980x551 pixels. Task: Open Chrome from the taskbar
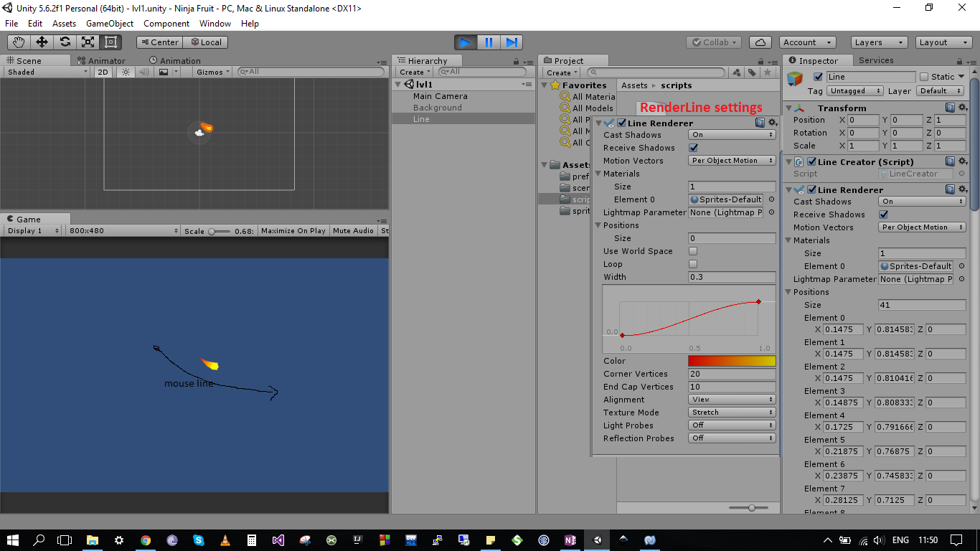(x=146, y=540)
